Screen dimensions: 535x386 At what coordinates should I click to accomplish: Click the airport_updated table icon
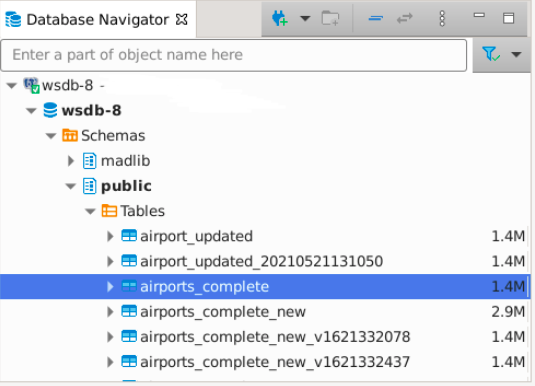tap(129, 236)
